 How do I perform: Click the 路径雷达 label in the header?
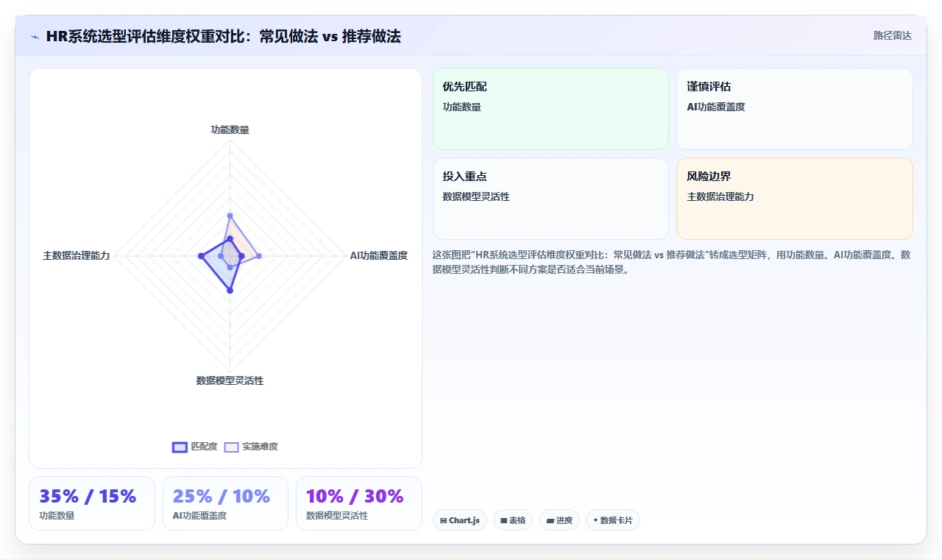tap(892, 35)
